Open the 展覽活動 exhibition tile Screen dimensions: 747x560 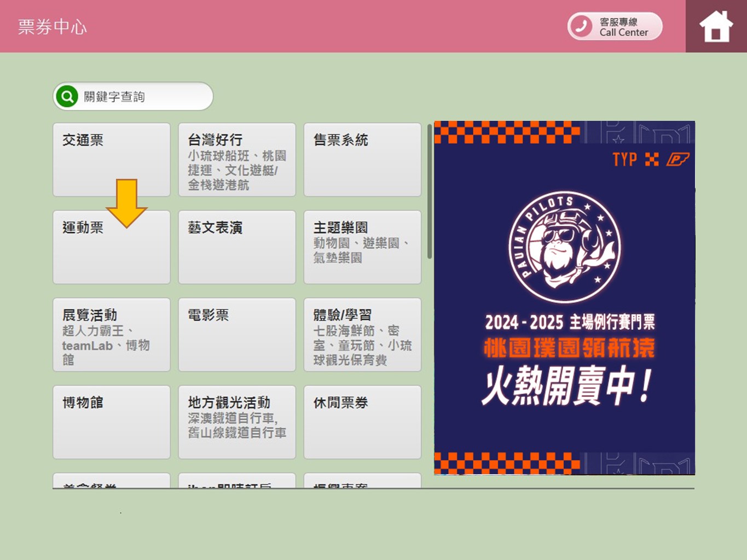click(x=112, y=335)
